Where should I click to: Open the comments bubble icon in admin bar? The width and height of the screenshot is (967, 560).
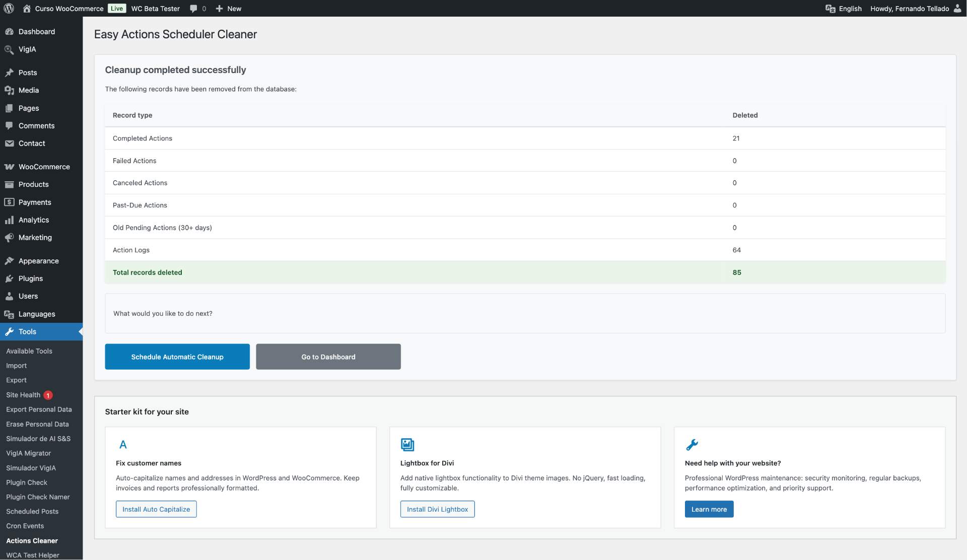[x=193, y=9]
